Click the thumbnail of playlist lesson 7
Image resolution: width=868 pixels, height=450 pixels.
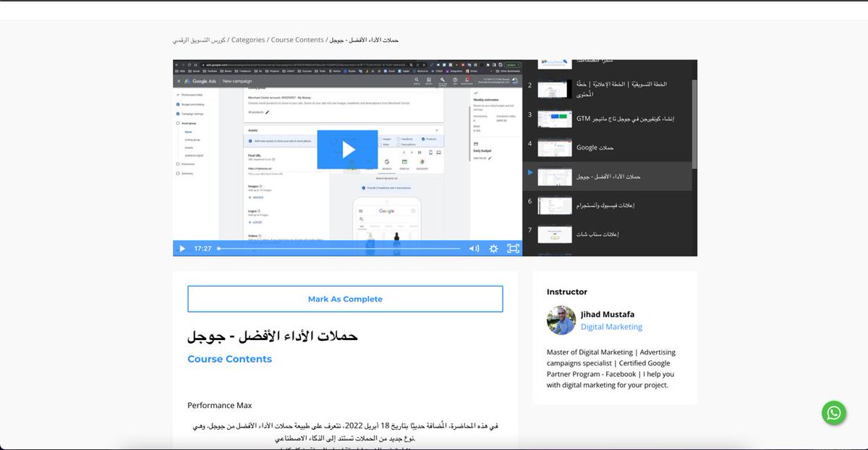pos(555,234)
